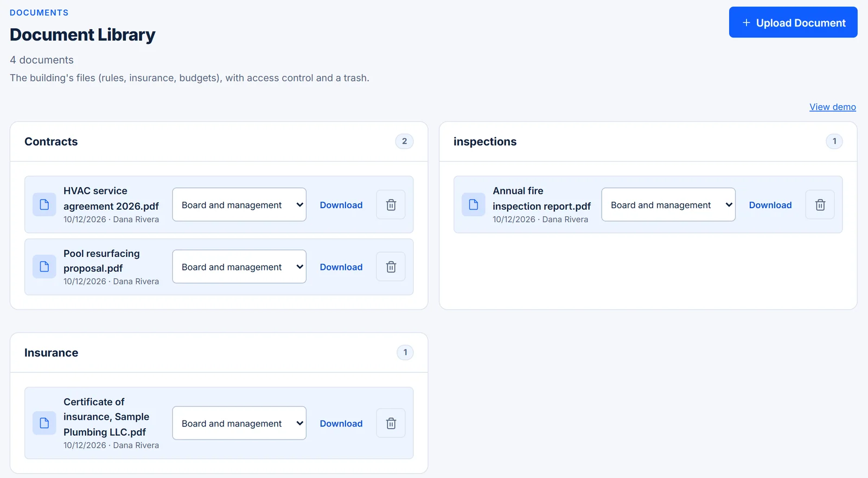Change access level of Annual fire inspection report
The width and height of the screenshot is (868, 478).
tap(668, 204)
